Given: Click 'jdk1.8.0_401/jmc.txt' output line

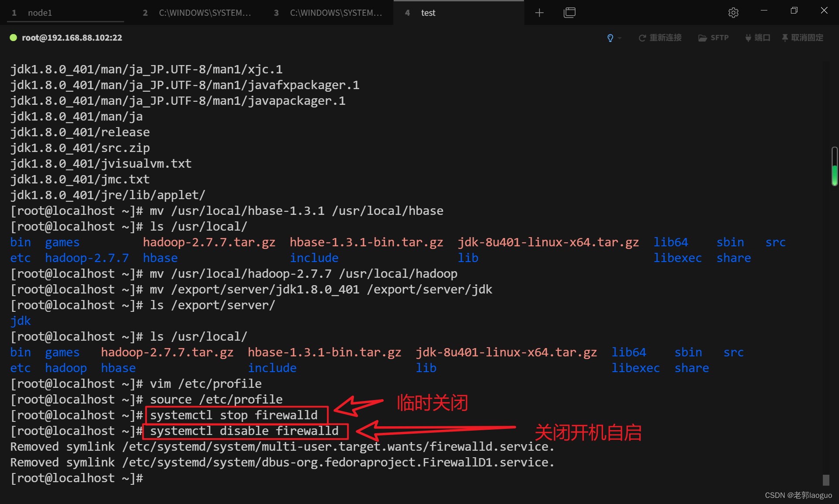Looking at the screenshot, I should (x=80, y=179).
